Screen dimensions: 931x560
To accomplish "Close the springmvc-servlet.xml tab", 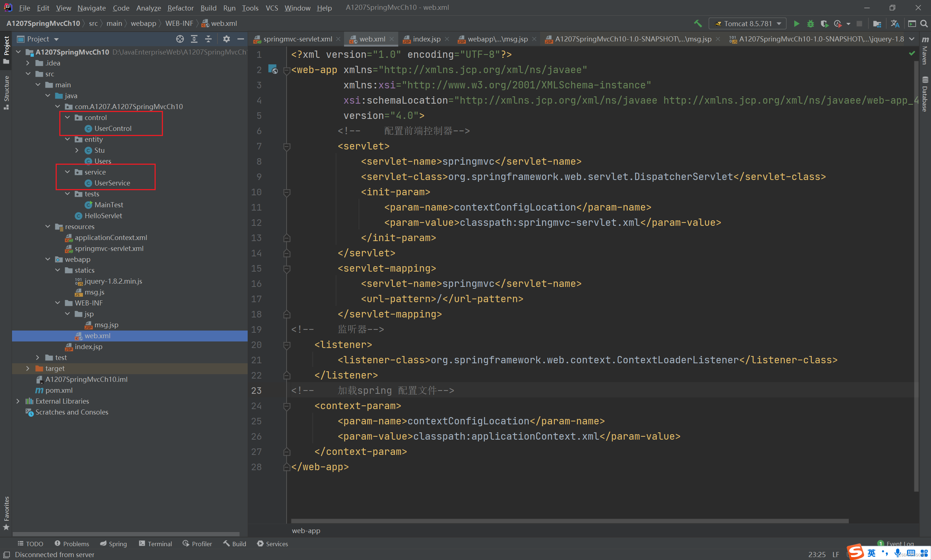I will [338, 39].
